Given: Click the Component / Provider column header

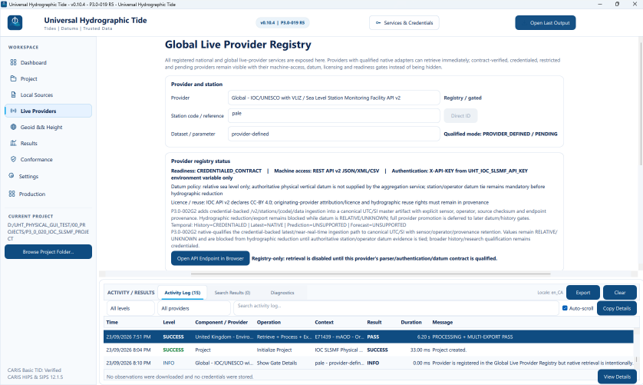Looking at the screenshot, I should 221,322.
